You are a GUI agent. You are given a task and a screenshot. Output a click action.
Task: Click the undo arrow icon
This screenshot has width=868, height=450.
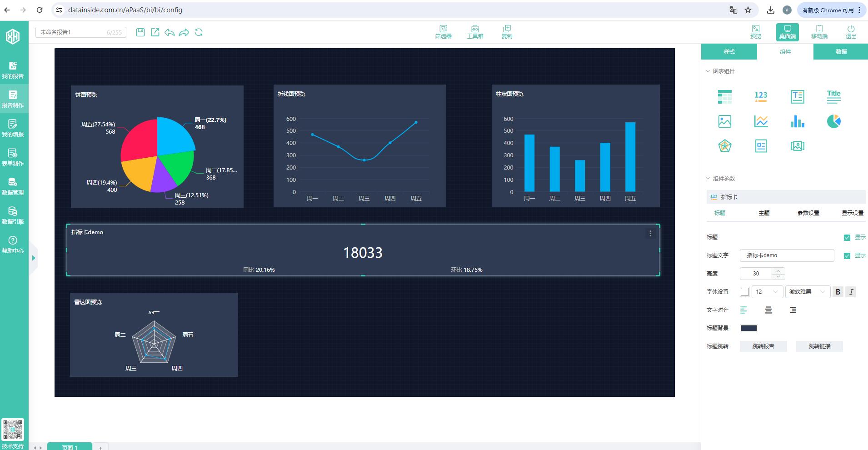pos(170,32)
